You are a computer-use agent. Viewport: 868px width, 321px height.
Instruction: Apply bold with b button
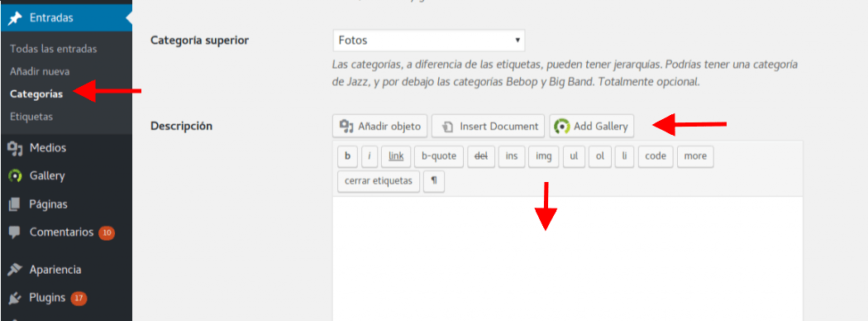tap(348, 156)
